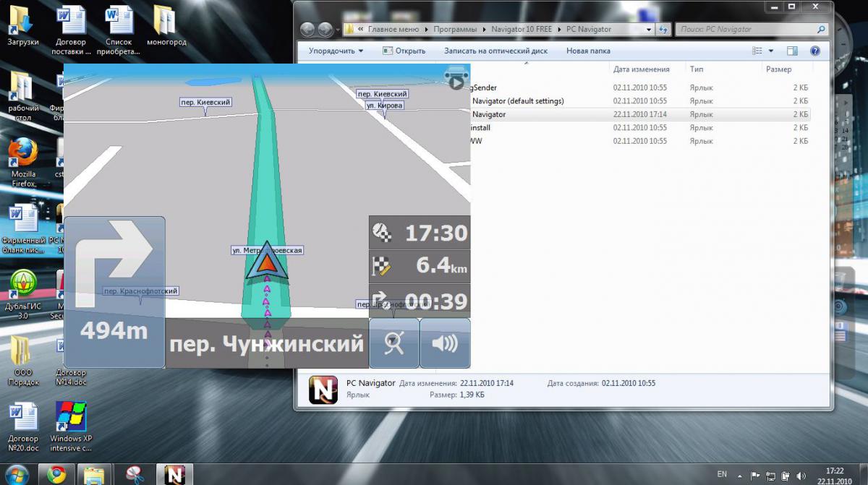Sort files by Дата изменения column
The width and height of the screenshot is (868, 485).
641,69
